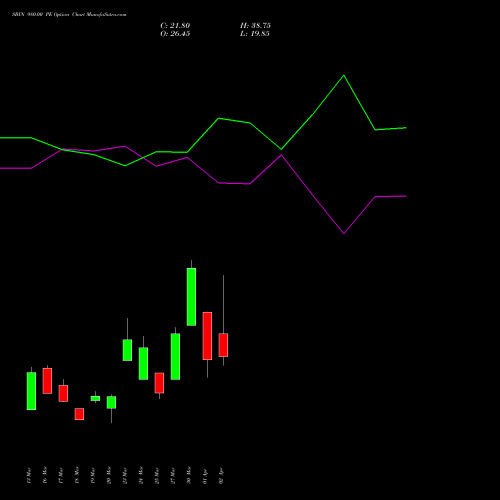The width and height of the screenshot is (500, 500).
Task: Click the tall green candle for 30 Mar
Action: pyautogui.click(x=191, y=297)
